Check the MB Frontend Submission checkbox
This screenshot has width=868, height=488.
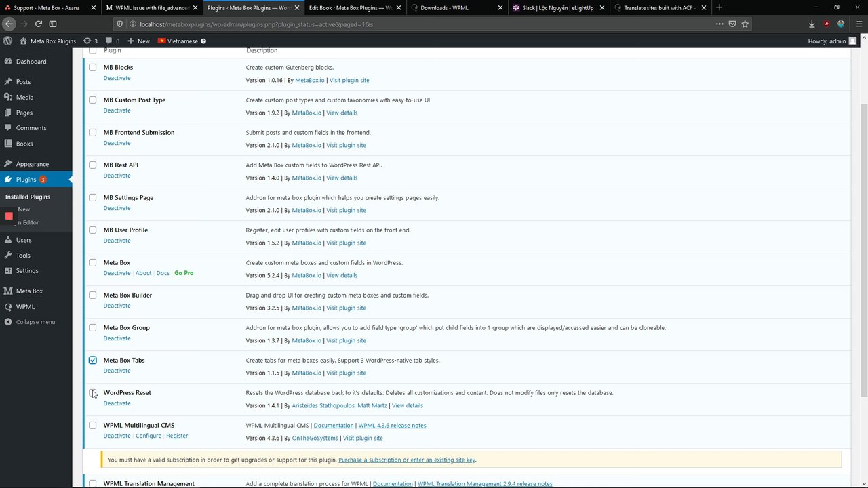tap(93, 132)
